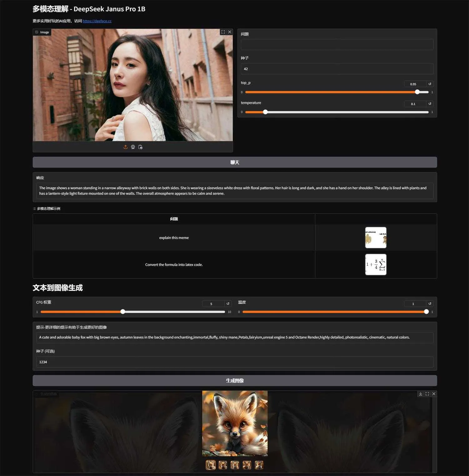Click the optional seed field showing 1234
Screen dimensions: 469x476
click(235, 362)
